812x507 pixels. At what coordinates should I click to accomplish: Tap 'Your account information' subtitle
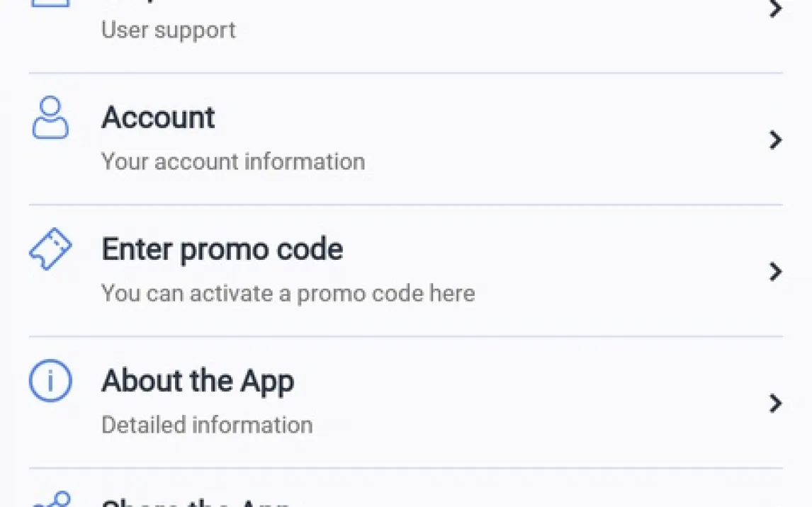(233, 161)
